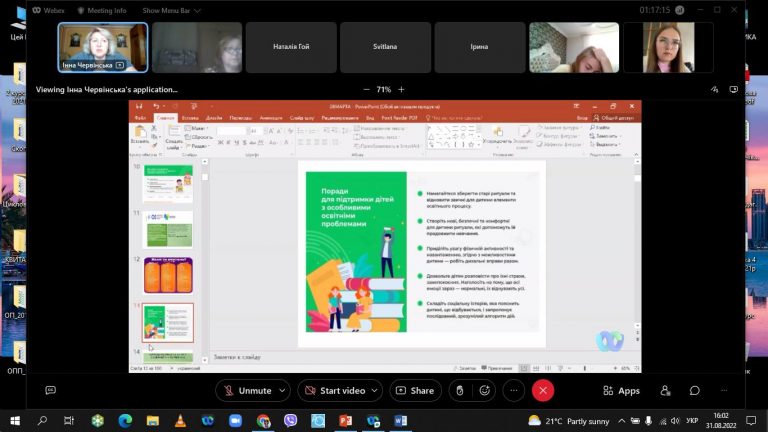Expand the Show Menu Bar dropdown

tap(171, 10)
